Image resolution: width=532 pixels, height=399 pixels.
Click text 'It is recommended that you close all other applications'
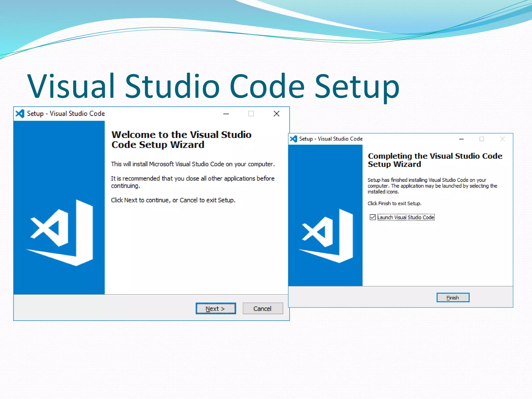coord(183,178)
